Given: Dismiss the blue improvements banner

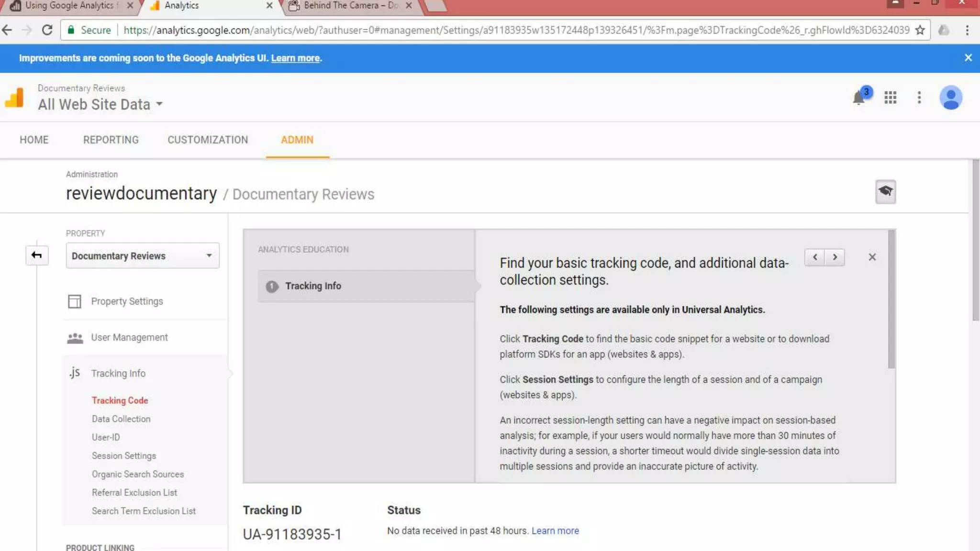Looking at the screenshot, I should (x=968, y=58).
